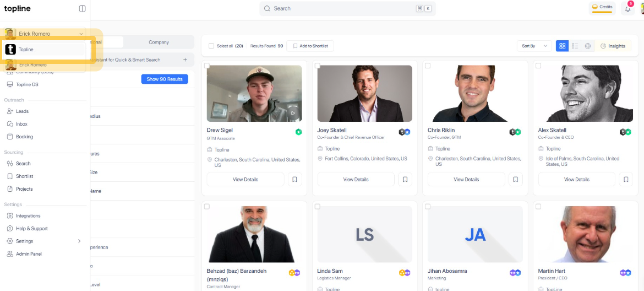Select the Topline workspace entry
The height and width of the screenshot is (291, 644).
[x=45, y=49]
